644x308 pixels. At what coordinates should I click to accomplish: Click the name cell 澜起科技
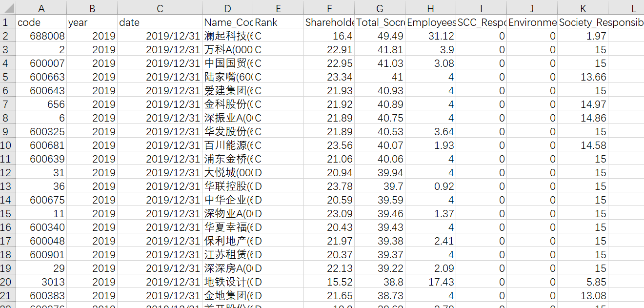pyautogui.click(x=228, y=36)
